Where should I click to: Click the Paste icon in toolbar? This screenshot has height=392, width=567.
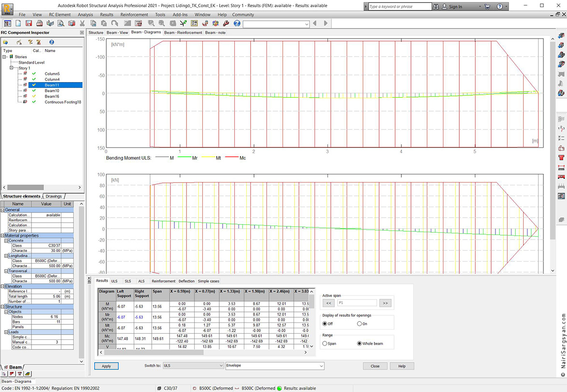[104, 23]
